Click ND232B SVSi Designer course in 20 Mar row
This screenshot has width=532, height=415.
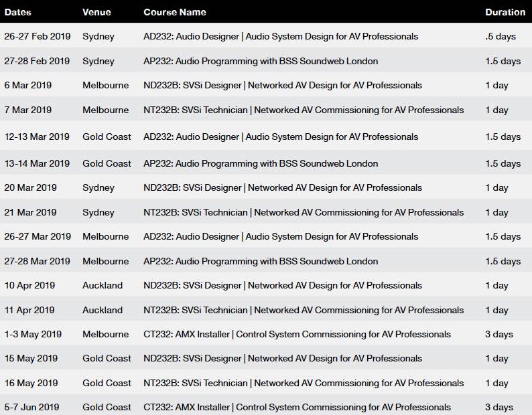[283, 188]
